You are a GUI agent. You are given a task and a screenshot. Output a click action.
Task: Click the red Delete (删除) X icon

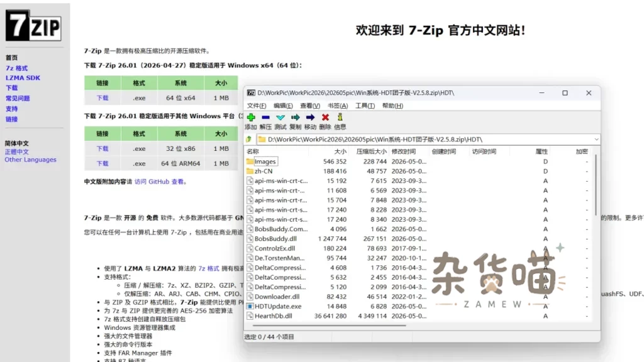tap(325, 118)
